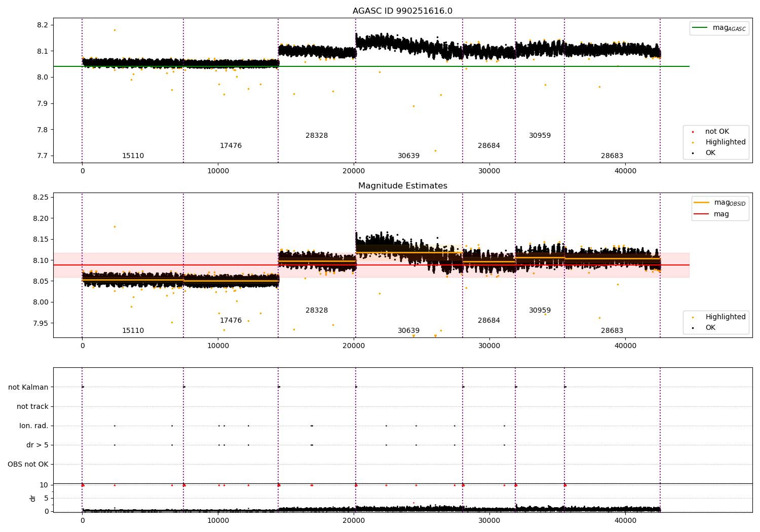Screen dimensions: 760x532
Task: Click obsid label 28684 in AGASC plot
Action: [488, 146]
